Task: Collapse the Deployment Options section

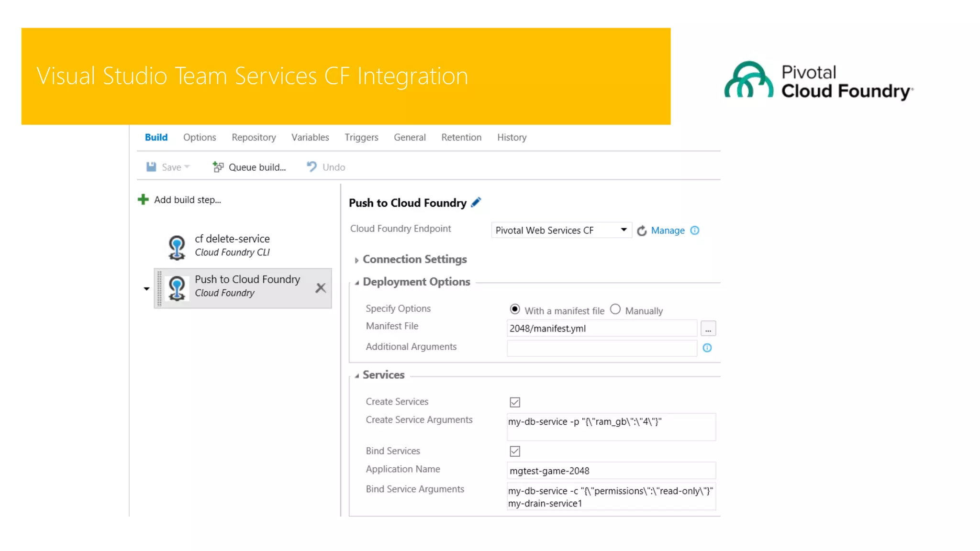Action: (416, 282)
